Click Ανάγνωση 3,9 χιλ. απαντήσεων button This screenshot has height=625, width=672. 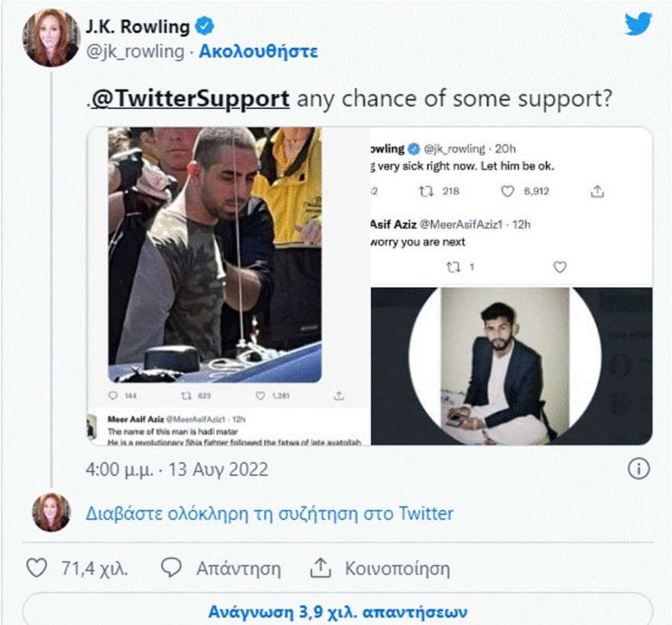pyautogui.click(x=338, y=612)
